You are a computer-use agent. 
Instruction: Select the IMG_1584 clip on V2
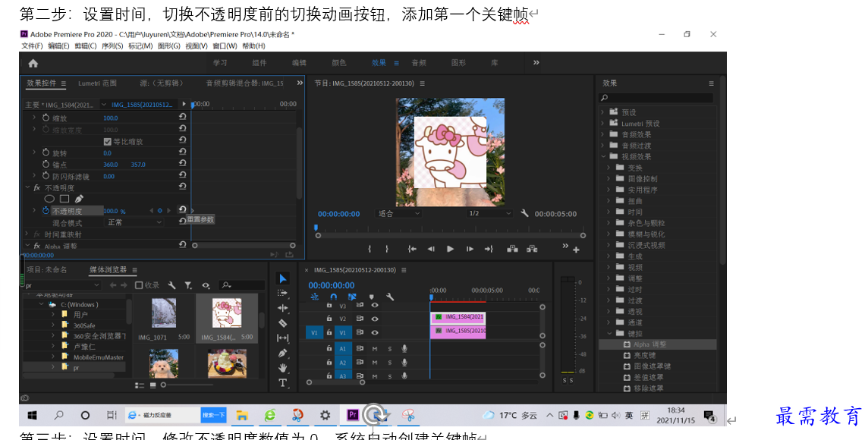tap(458, 317)
